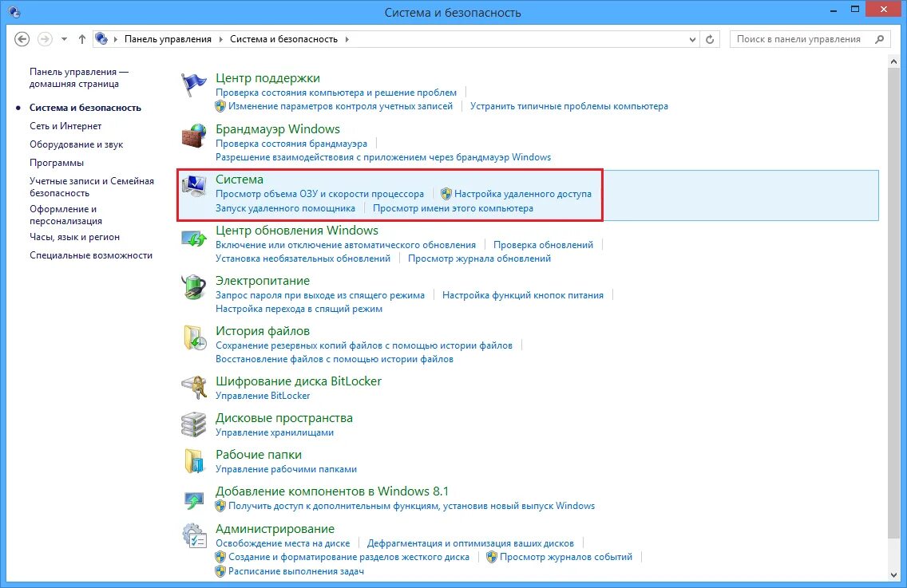Click Настройка функций кнопок питания
Image resolution: width=907 pixels, height=588 pixels.
(523, 295)
